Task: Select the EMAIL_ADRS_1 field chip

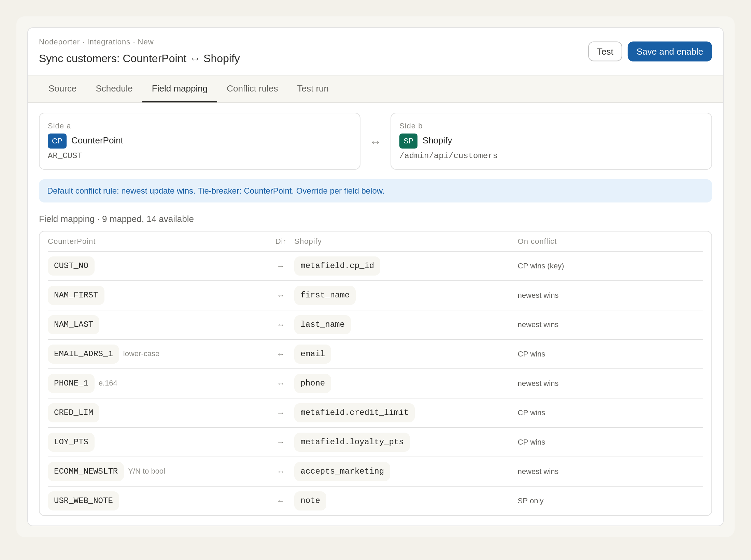Action: 83,354
